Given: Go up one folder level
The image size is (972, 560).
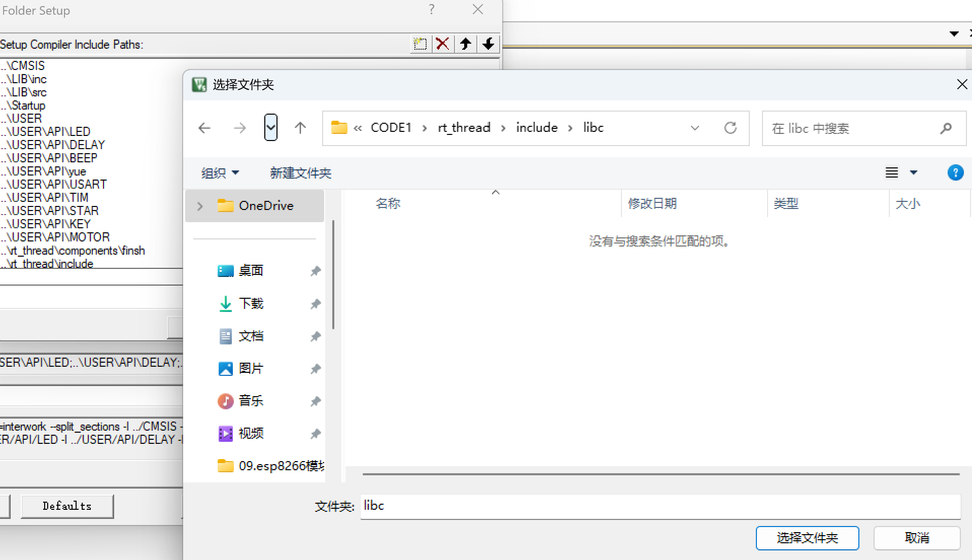Looking at the screenshot, I should pyautogui.click(x=300, y=128).
